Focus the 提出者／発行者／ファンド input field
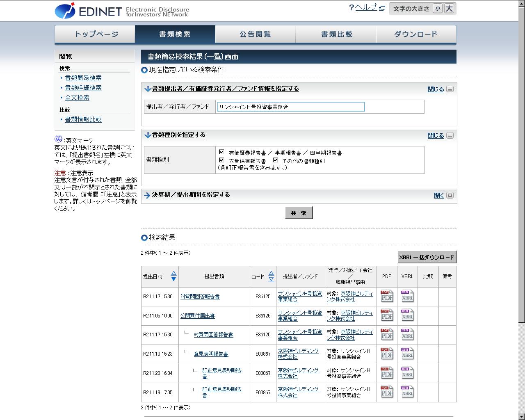The width and height of the screenshot is (525, 420). coord(291,107)
